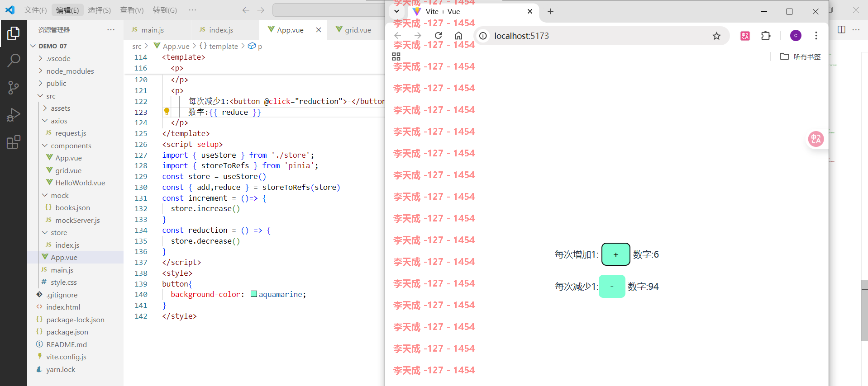Image resolution: width=868 pixels, height=386 pixels.
Task: Open the overflow menu after 转到(G)
Action: coord(192,10)
